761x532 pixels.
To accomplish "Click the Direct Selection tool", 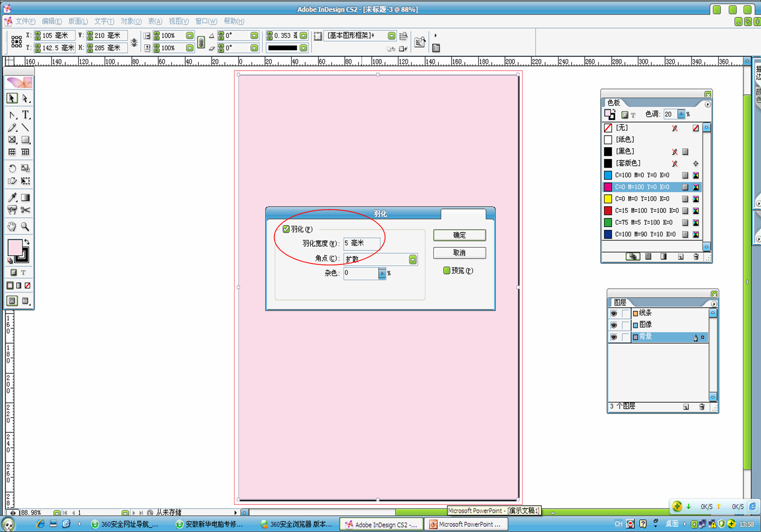I will (x=26, y=99).
